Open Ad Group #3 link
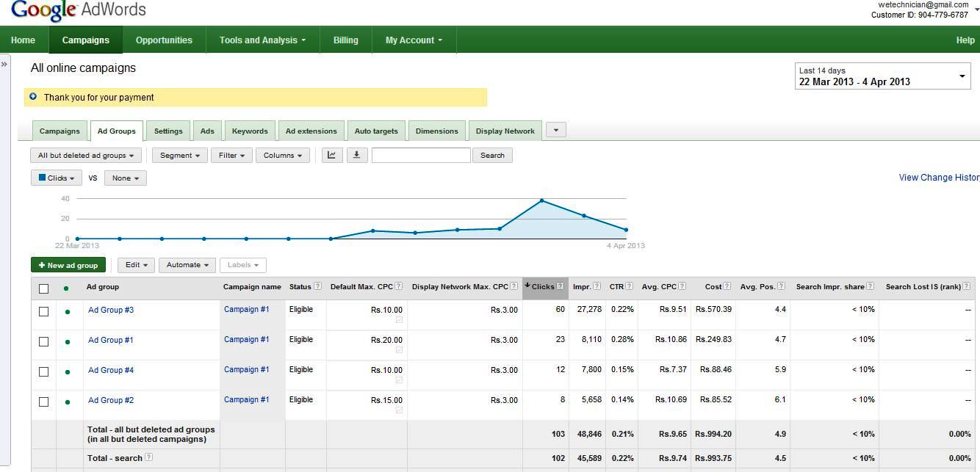Viewport: 980px width, 472px height. [111, 310]
